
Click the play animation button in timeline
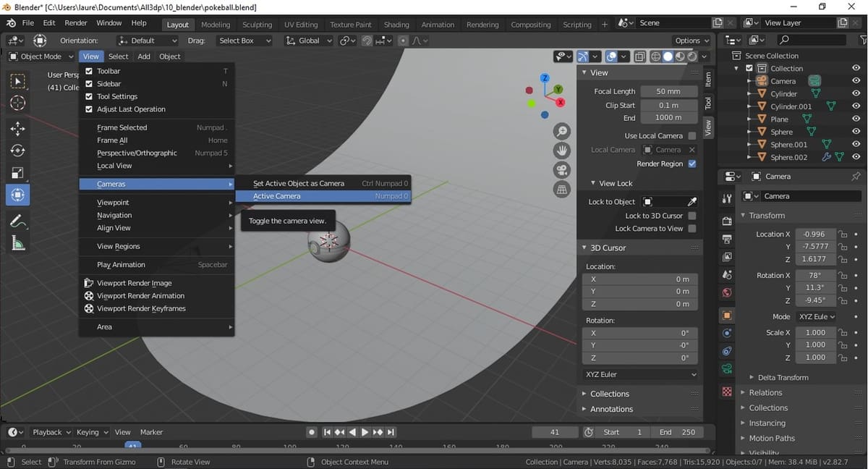pyautogui.click(x=365, y=432)
